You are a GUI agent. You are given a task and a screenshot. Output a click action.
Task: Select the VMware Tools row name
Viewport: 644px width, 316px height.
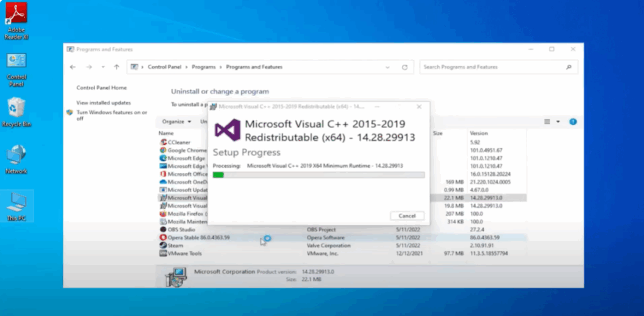click(x=185, y=253)
